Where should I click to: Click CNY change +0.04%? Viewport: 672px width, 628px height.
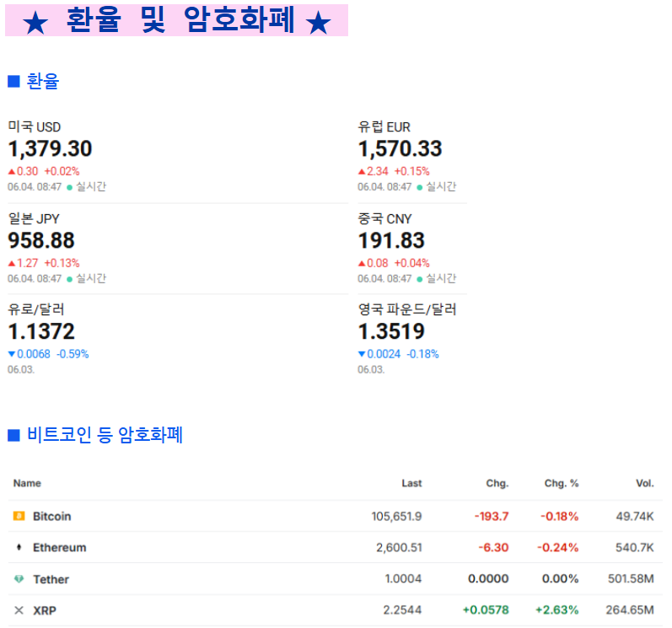pos(411,263)
